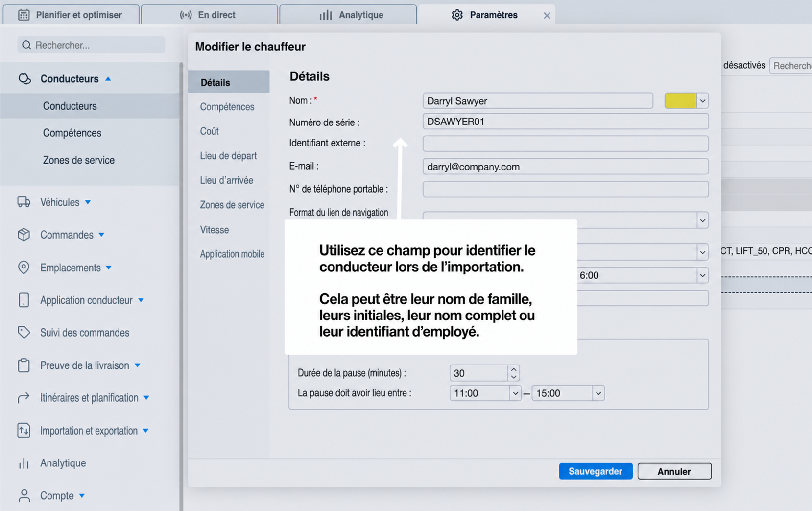
Task: Switch to the Planifier et optimiser tab
Action: [71, 15]
